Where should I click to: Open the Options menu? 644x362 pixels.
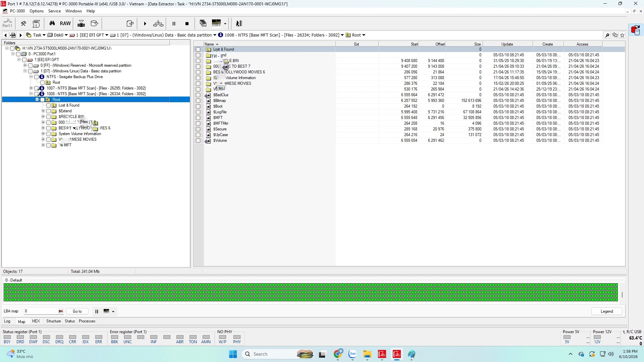coord(37,11)
